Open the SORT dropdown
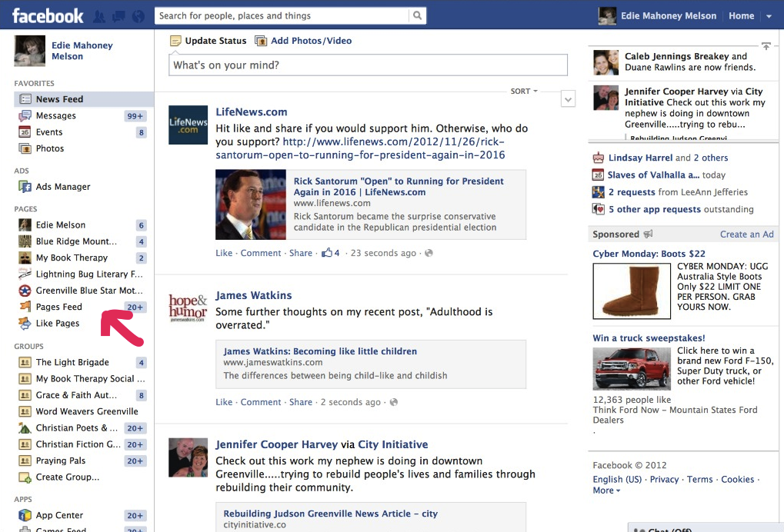 523,91
